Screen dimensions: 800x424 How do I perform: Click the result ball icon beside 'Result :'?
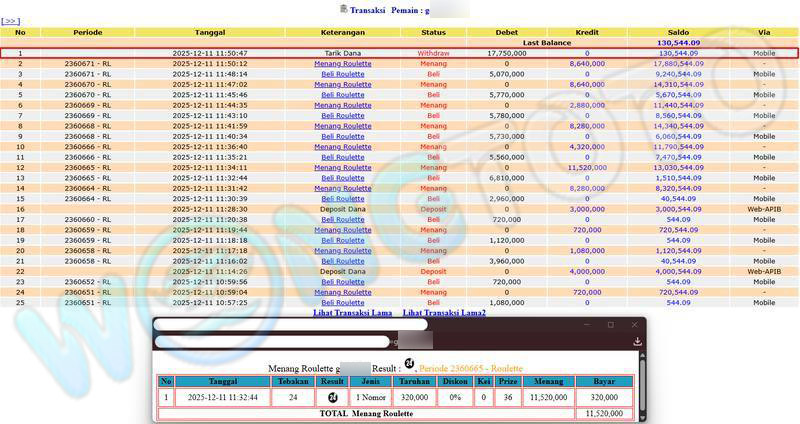tap(410, 364)
